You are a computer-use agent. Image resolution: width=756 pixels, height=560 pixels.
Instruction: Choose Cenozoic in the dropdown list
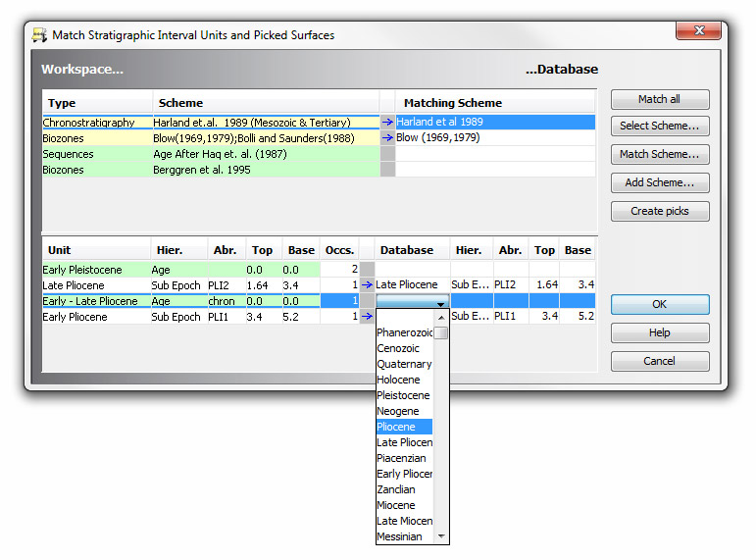pyautogui.click(x=404, y=348)
